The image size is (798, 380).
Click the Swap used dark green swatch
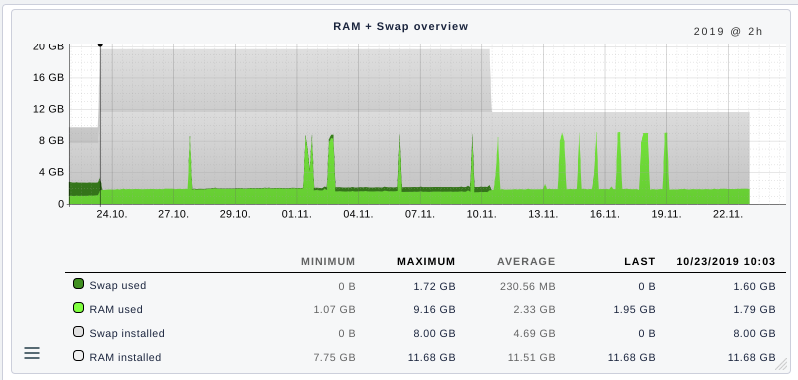tap(78, 284)
